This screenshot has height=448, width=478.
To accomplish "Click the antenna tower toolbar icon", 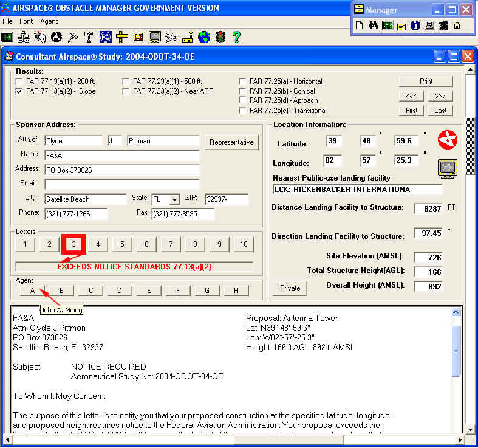I will coord(89,37).
